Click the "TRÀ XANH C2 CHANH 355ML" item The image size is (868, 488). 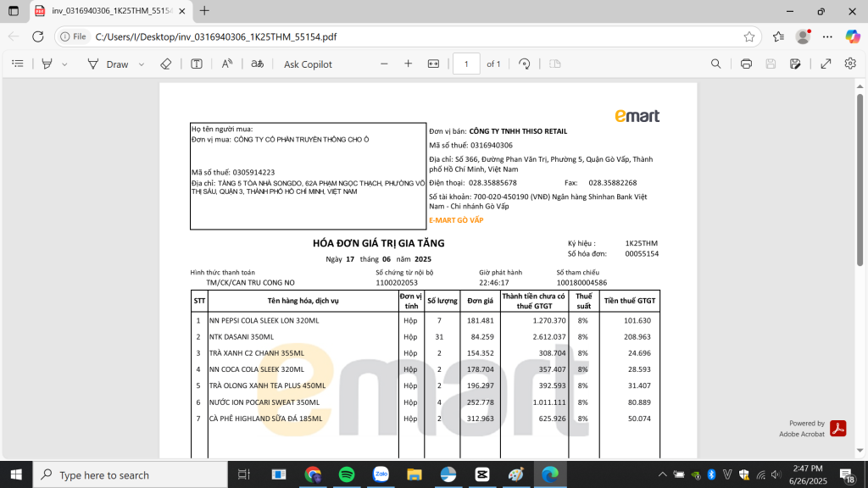[256, 353]
